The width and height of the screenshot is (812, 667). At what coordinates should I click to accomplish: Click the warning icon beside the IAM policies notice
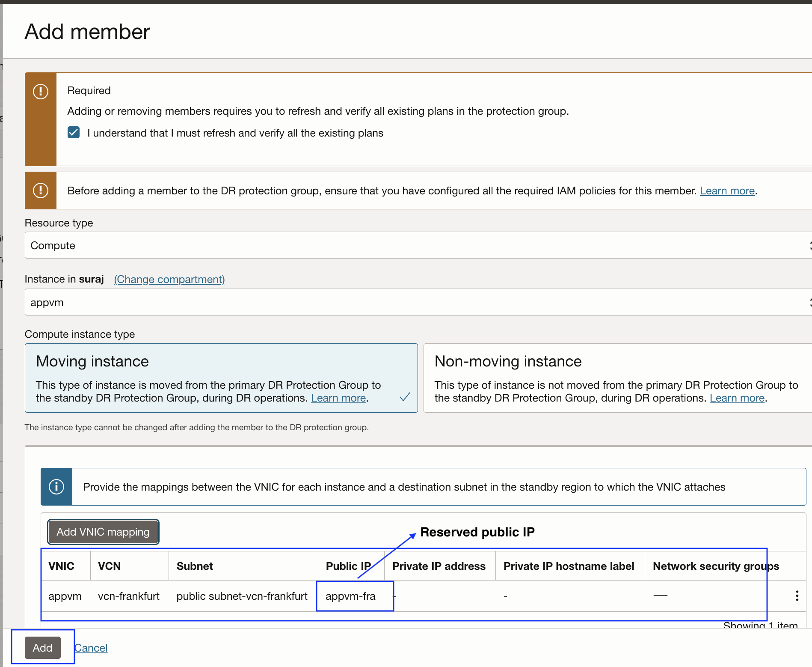(x=41, y=190)
